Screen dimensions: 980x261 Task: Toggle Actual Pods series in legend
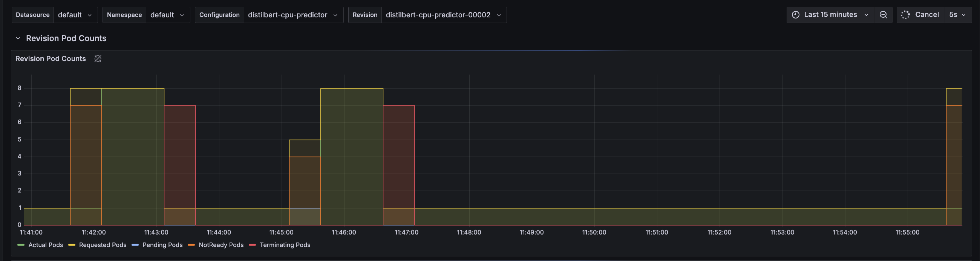pos(46,245)
